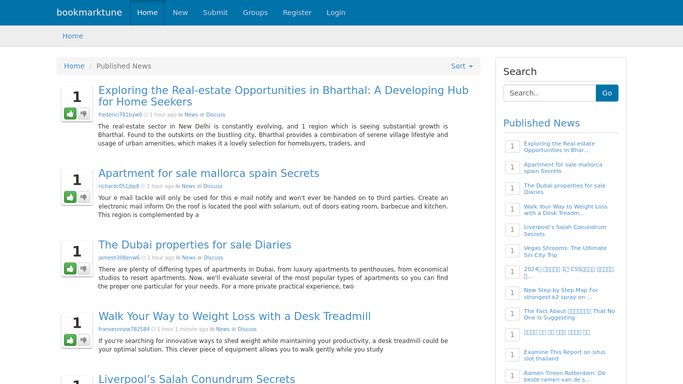Open user richardc051jbp8 profile link

click(118, 186)
